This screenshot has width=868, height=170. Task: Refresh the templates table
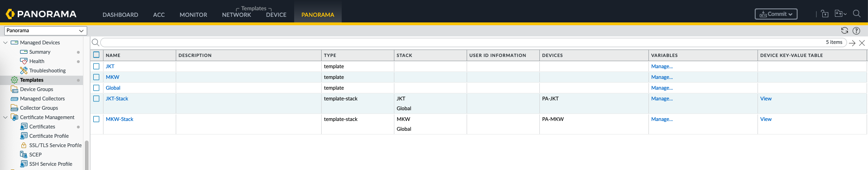click(844, 30)
